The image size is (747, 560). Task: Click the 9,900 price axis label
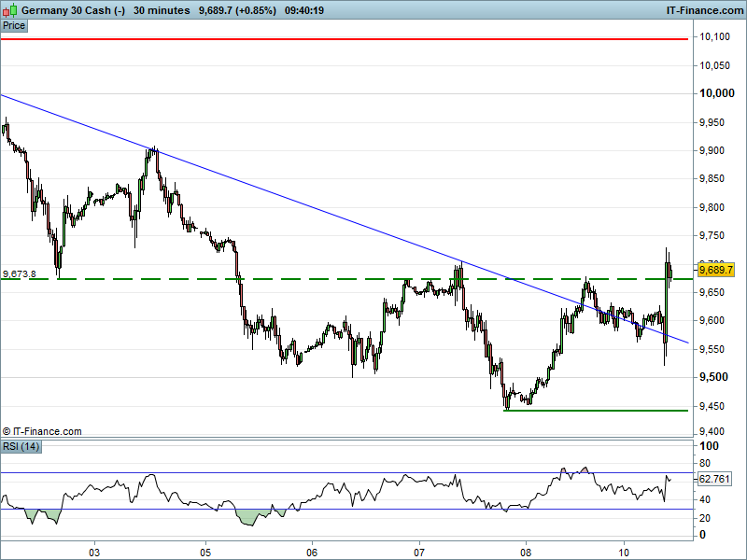coord(712,150)
